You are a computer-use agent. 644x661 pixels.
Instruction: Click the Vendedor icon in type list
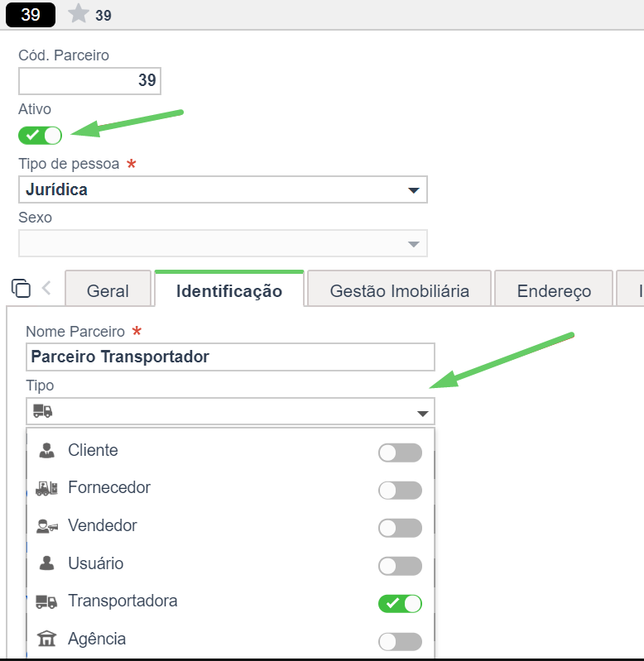[x=47, y=525]
